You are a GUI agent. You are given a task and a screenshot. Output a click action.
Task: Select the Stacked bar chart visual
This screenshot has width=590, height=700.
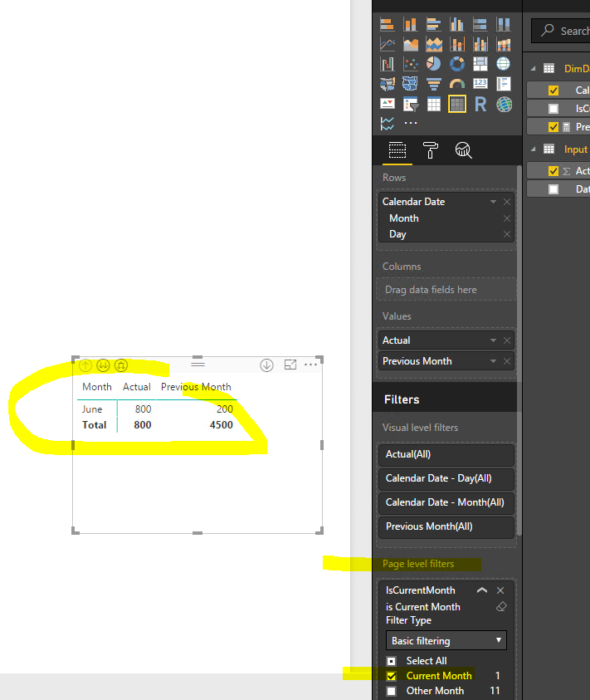point(388,25)
